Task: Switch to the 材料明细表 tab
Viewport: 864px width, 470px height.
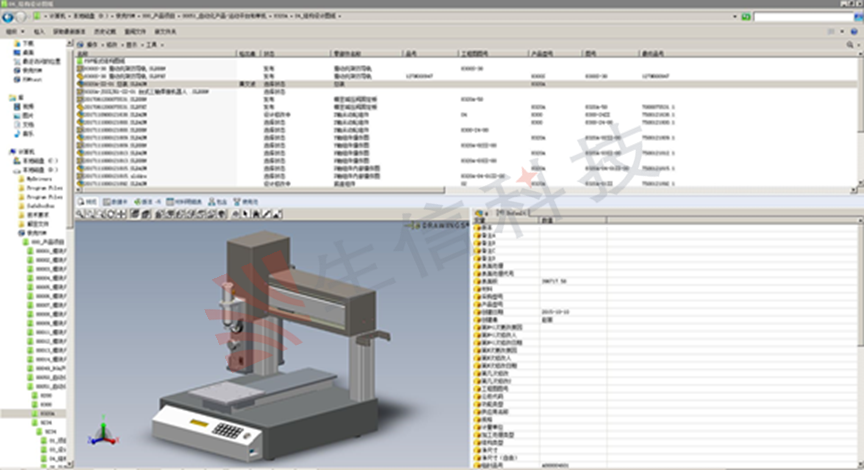Action: (x=183, y=201)
